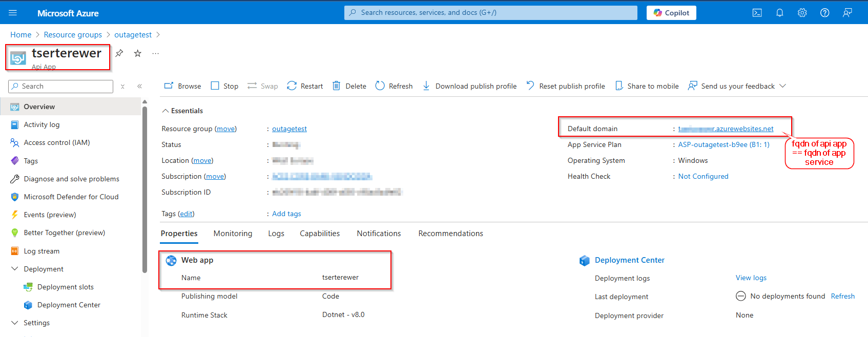The height and width of the screenshot is (337, 868).
Task: Refresh the overview page
Action: pyautogui.click(x=394, y=86)
